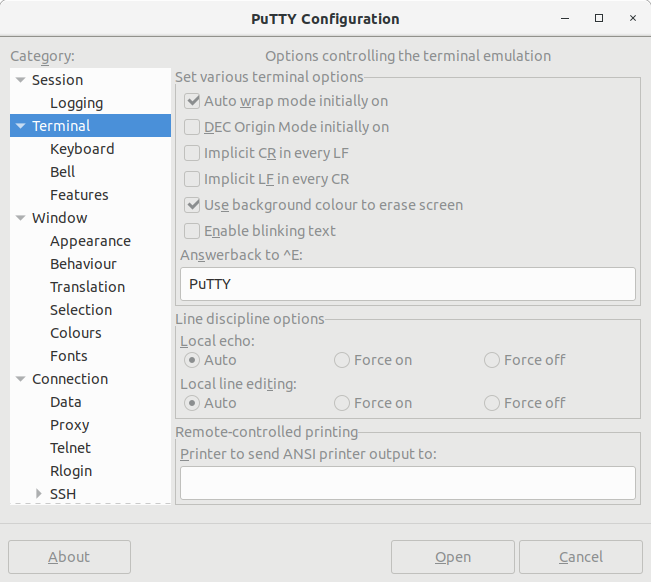Enable DEC Origin Mode checkbox

(x=192, y=127)
